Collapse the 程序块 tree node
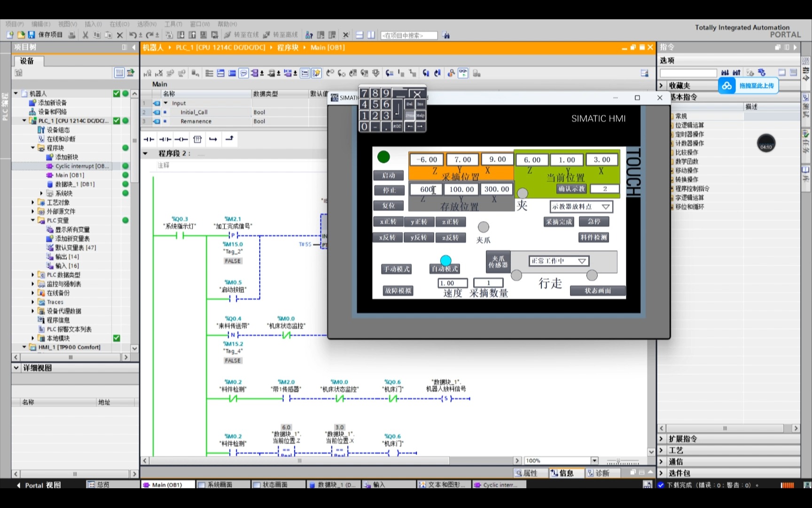Screen dimensions: 812x508 coord(33,148)
